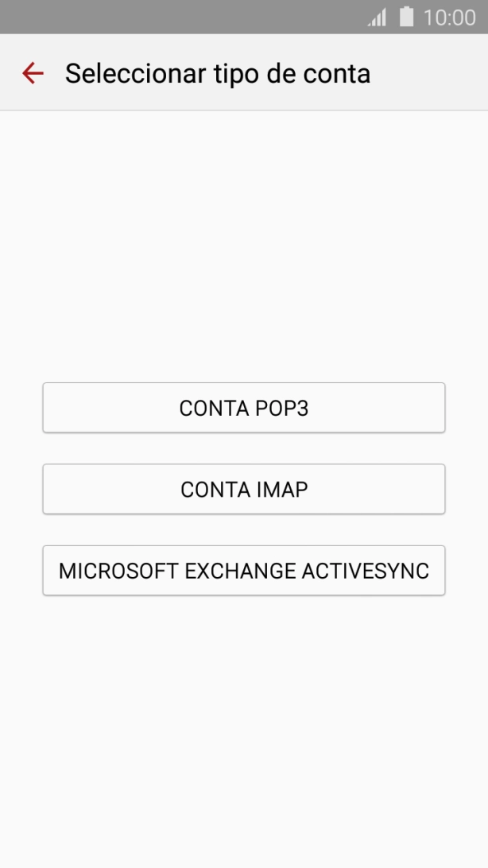Select CONTA POP3 account type
Screen dimensions: 488x868
243,408
